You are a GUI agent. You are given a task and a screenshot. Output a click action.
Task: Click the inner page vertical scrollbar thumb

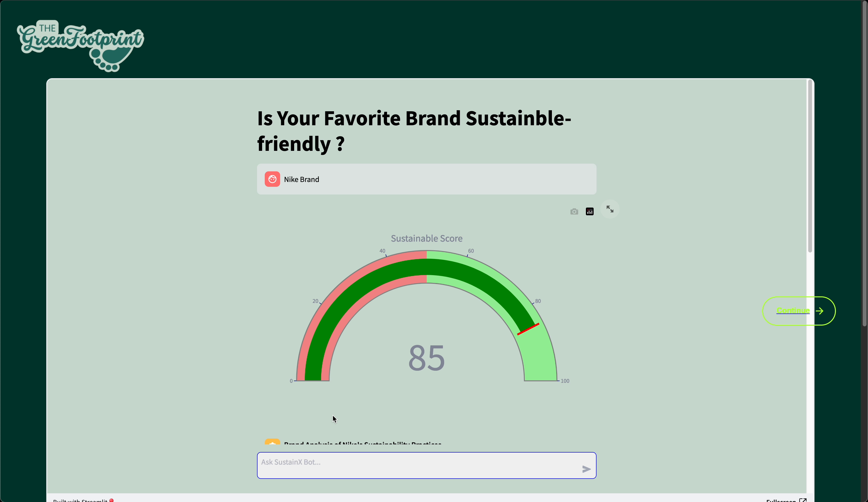coord(810,166)
